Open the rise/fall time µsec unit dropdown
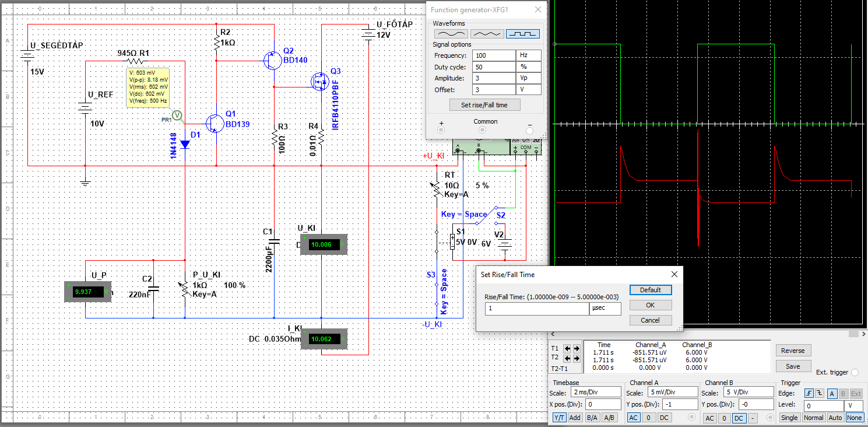This screenshot has width=868, height=427. [x=605, y=309]
